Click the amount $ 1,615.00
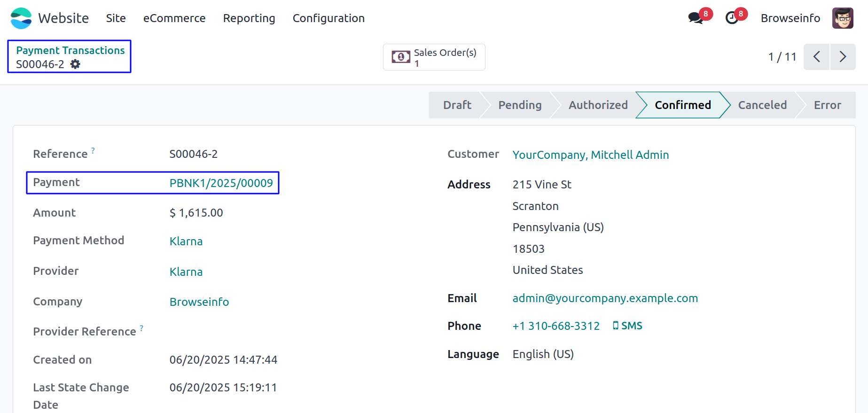Viewport: 868px width, 413px height. point(196,213)
